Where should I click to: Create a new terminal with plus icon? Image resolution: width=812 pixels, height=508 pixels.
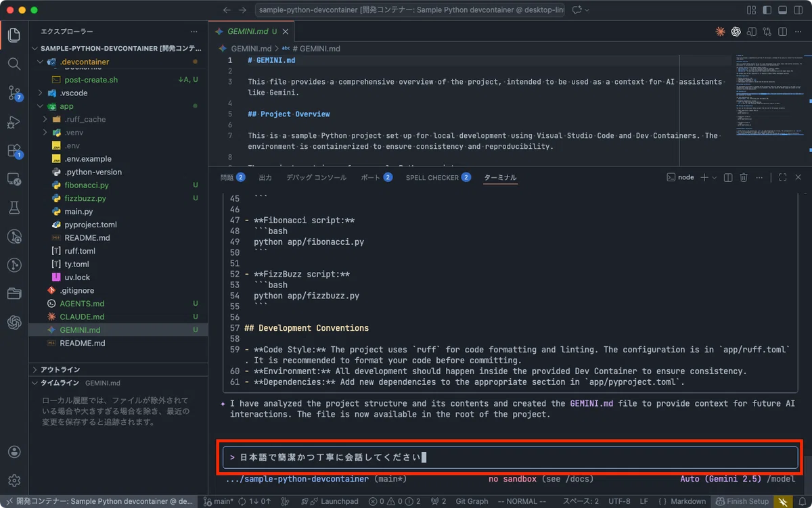click(x=704, y=177)
